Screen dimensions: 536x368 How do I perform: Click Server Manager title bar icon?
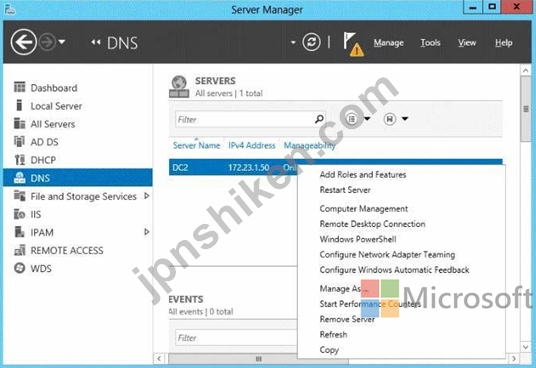(x=10, y=10)
